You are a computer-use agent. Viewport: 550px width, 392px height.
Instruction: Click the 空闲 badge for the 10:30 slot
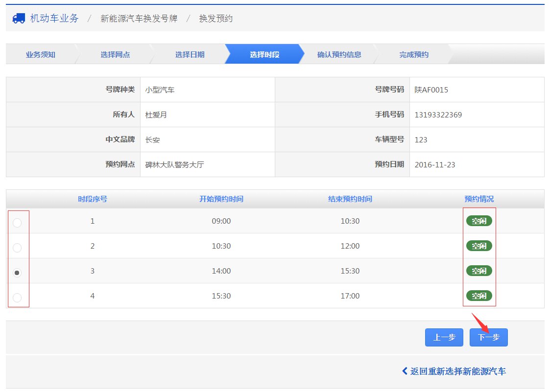pyautogui.click(x=478, y=246)
